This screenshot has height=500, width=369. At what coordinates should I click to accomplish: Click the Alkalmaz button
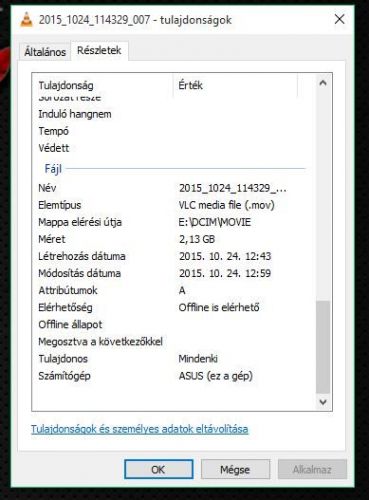pyautogui.click(x=312, y=469)
